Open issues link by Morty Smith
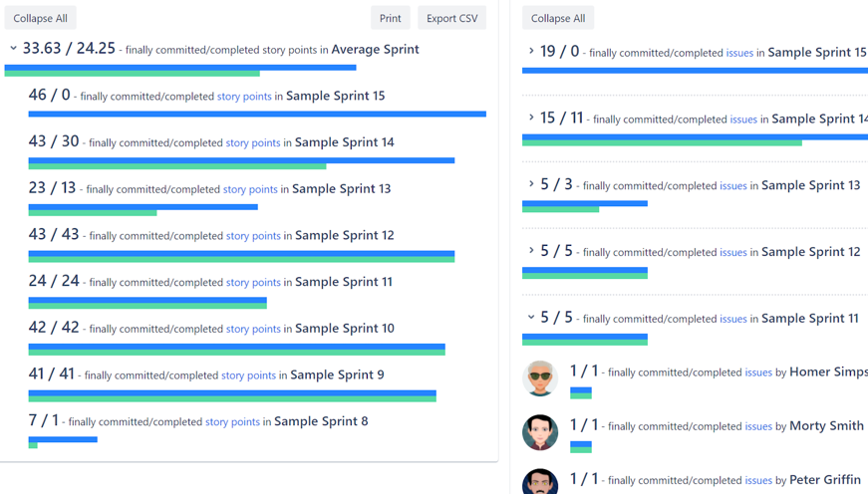868x494 pixels. (x=757, y=426)
